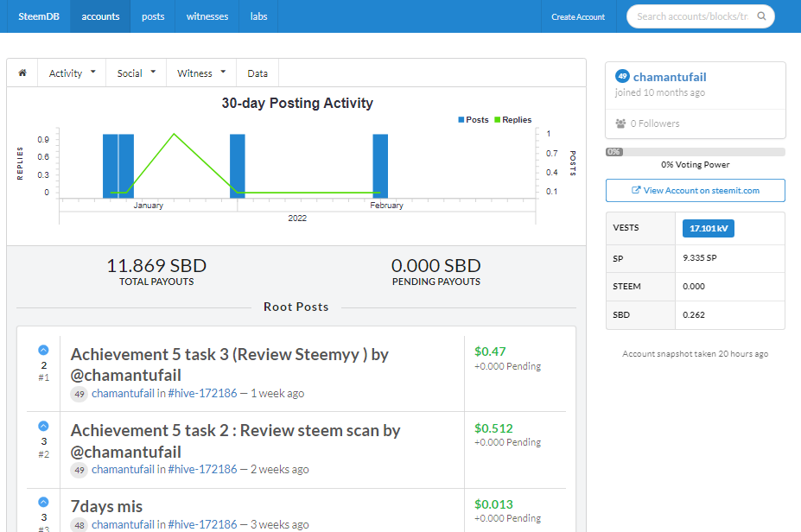
Task: Click 49 badge on Achievement 5 task 3 row
Action: (x=79, y=394)
